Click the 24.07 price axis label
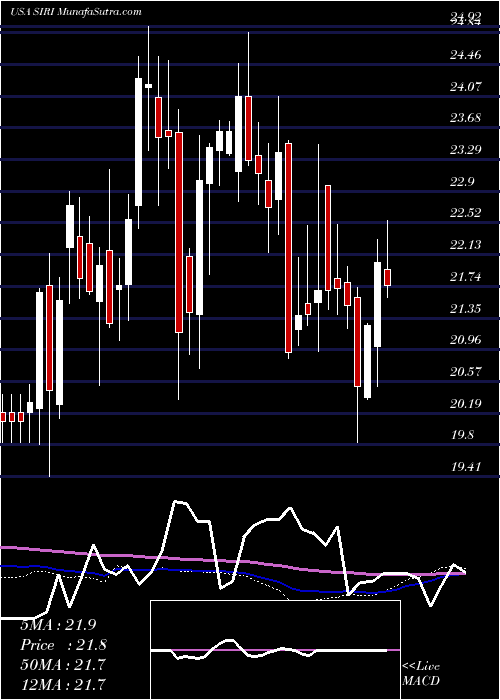Image resolution: width=500 pixels, height=700 pixels. [x=466, y=86]
